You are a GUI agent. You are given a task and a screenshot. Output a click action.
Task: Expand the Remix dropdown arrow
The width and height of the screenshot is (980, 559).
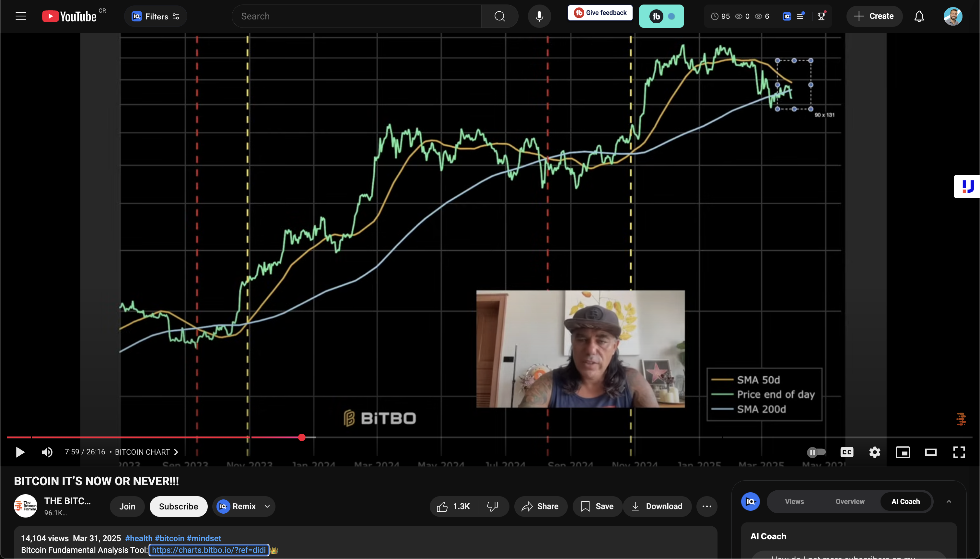(267, 507)
